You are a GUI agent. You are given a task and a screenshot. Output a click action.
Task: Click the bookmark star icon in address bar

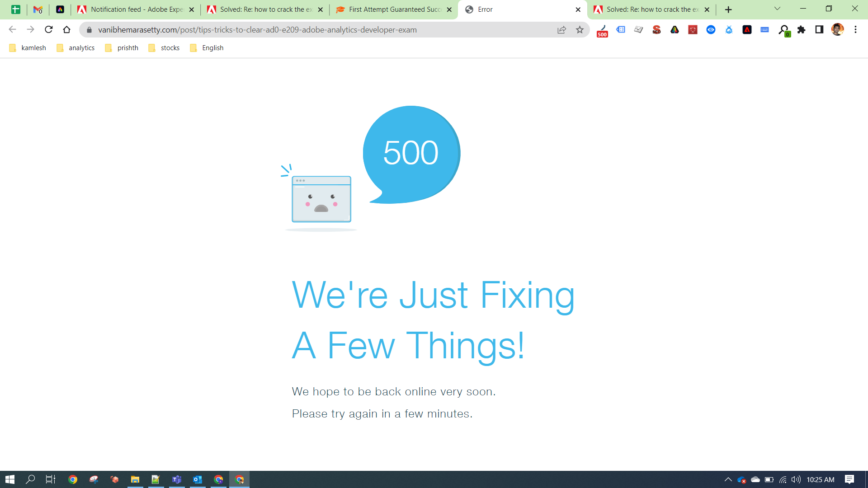pyautogui.click(x=579, y=30)
